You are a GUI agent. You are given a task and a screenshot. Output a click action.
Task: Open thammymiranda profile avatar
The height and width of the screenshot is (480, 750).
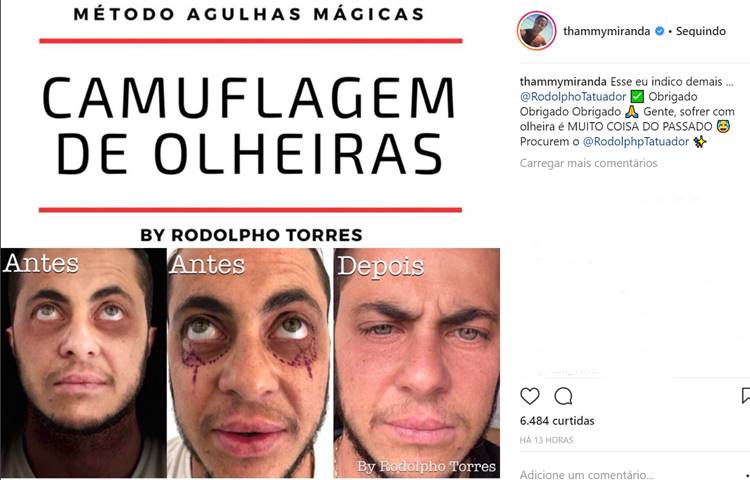[537, 31]
